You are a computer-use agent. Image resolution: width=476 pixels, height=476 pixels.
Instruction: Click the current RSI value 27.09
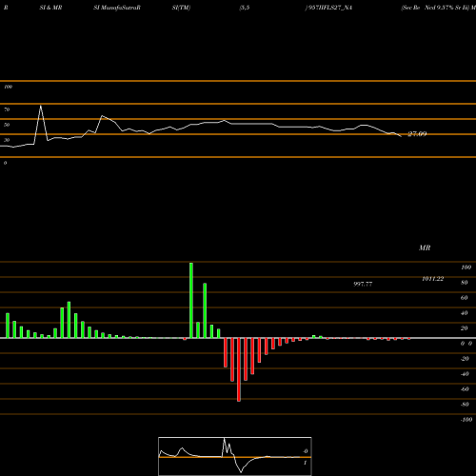[x=417, y=134]
